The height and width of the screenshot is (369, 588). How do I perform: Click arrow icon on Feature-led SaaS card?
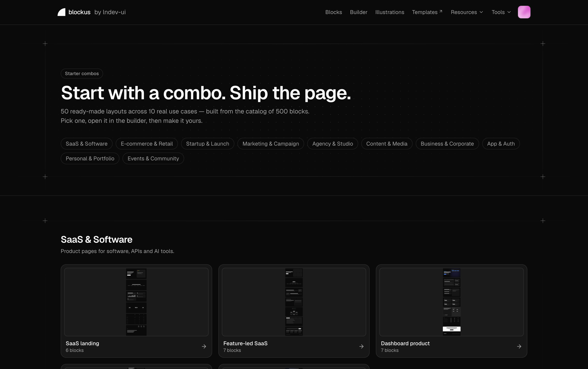(x=361, y=346)
